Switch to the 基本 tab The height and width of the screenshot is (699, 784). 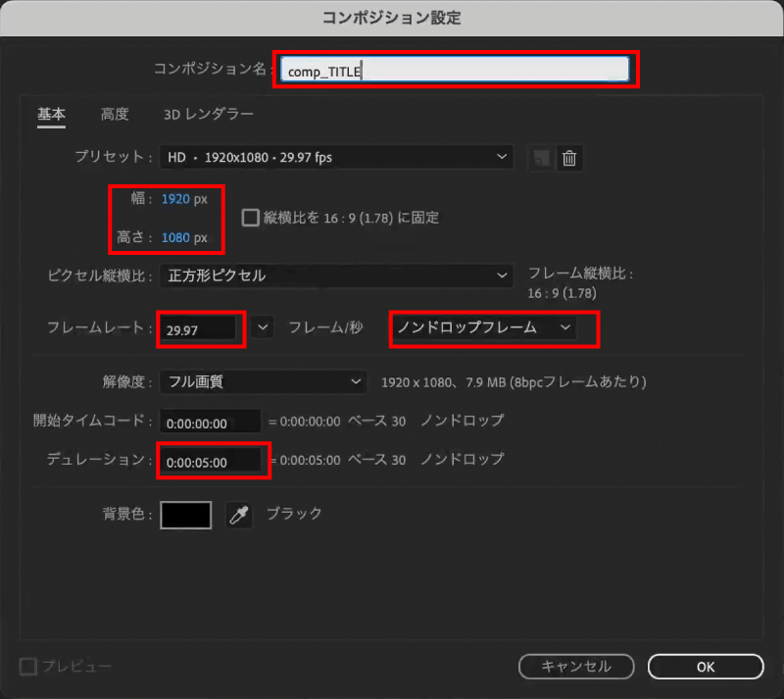51,115
